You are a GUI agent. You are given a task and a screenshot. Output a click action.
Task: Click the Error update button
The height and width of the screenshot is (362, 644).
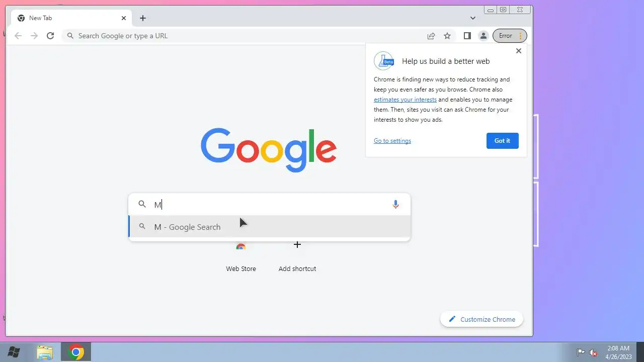click(x=510, y=36)
